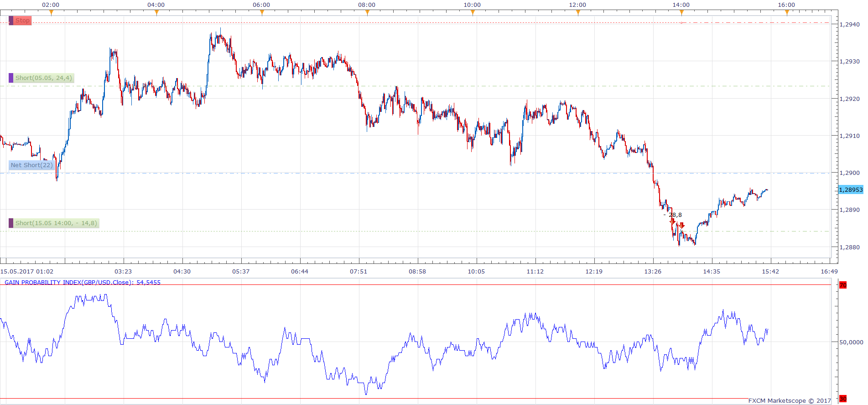Screen dimensions: 868x405
Task: Click the 03:23 time axis label
Action: pyautogui.click(x=123, y=271)
